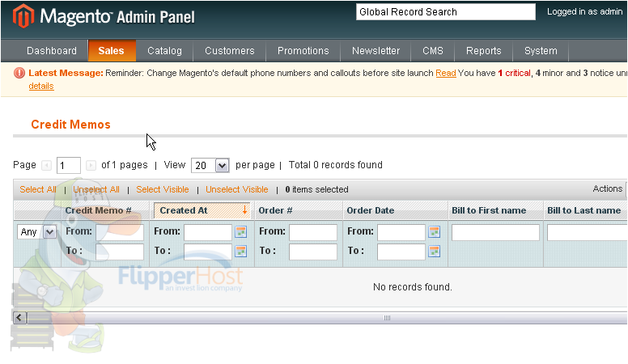Click Bill to First name filter field
This screenshot has height=364, width=628.
point(495,232)
